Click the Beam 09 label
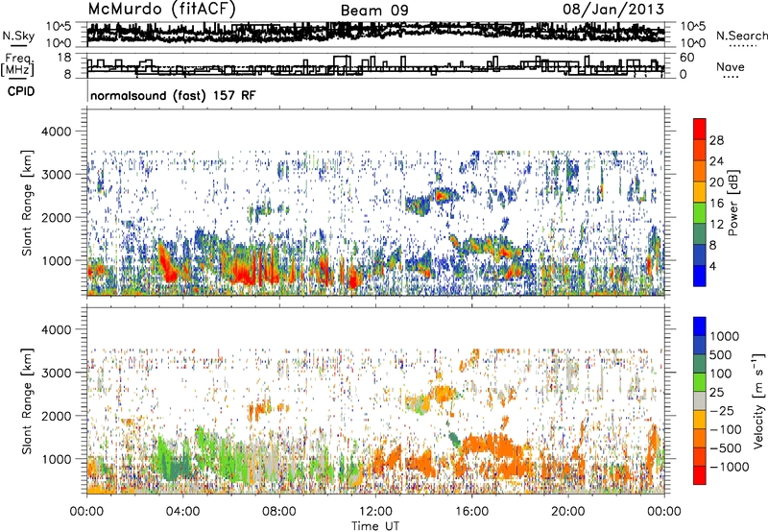The image size is (768, 532). pyautogui.click(x=374, y=11)
